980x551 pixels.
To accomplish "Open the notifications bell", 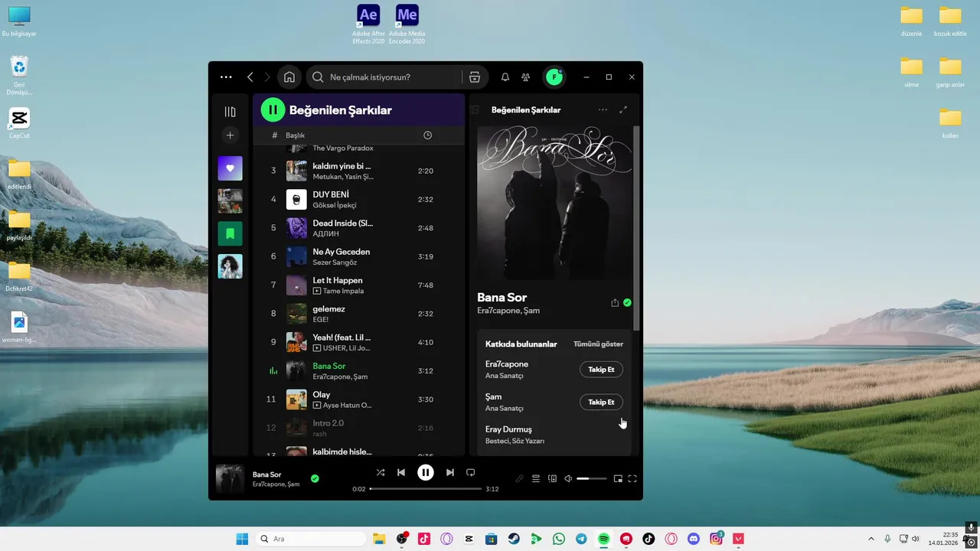I will point(505,77).
